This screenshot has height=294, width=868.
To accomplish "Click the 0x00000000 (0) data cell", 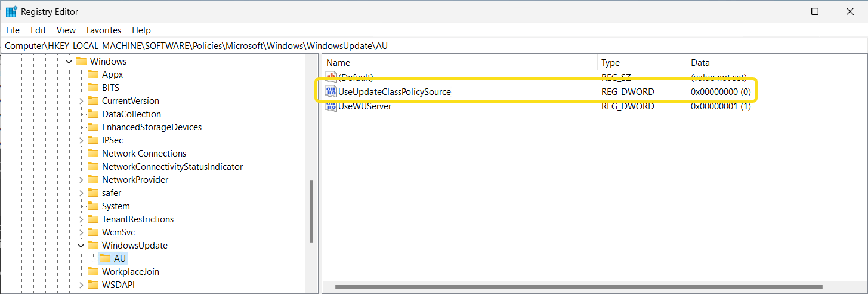I will point(721,92).
